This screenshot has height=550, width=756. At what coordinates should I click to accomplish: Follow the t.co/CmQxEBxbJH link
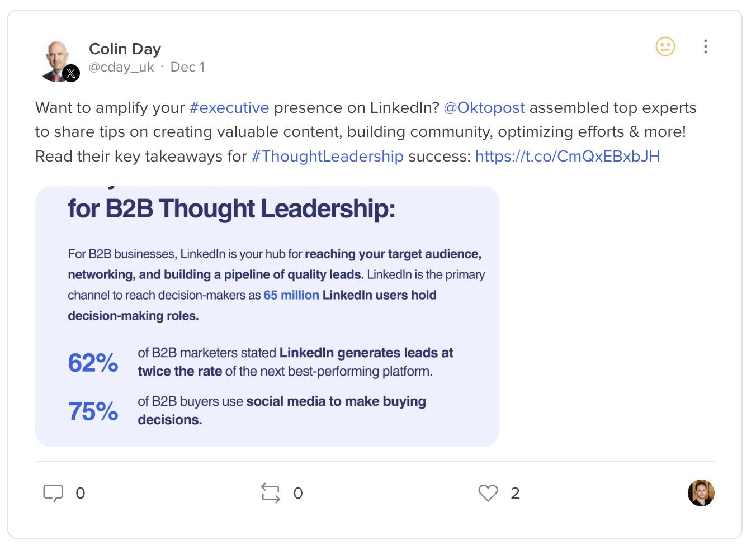click(x=568, y=157)
